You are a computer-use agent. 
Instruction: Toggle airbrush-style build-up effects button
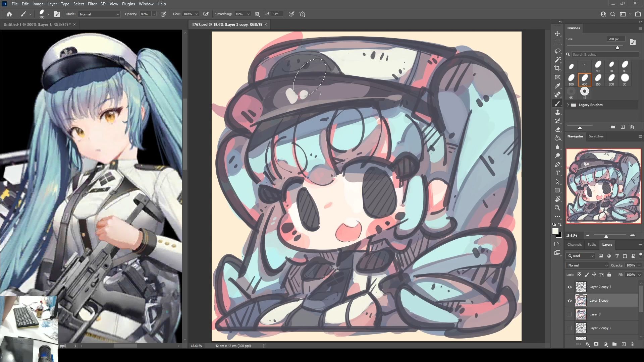[x=206, y=14]
